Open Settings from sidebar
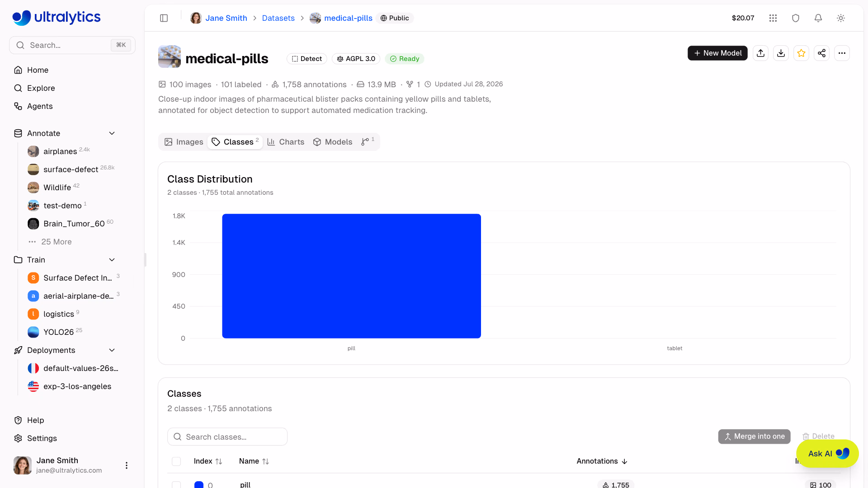 [x=42, y=438]
